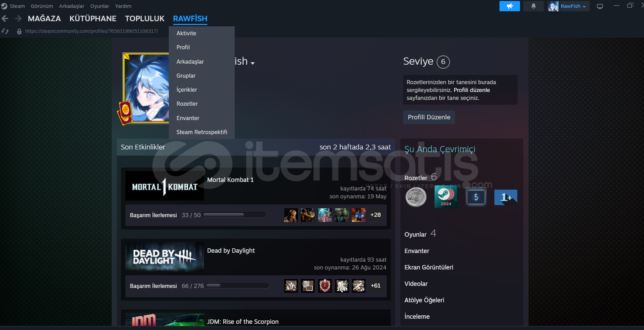Open the Oyunlar menu
The height and width of the screenshot is (330, 644).
[x=99, y=6]
